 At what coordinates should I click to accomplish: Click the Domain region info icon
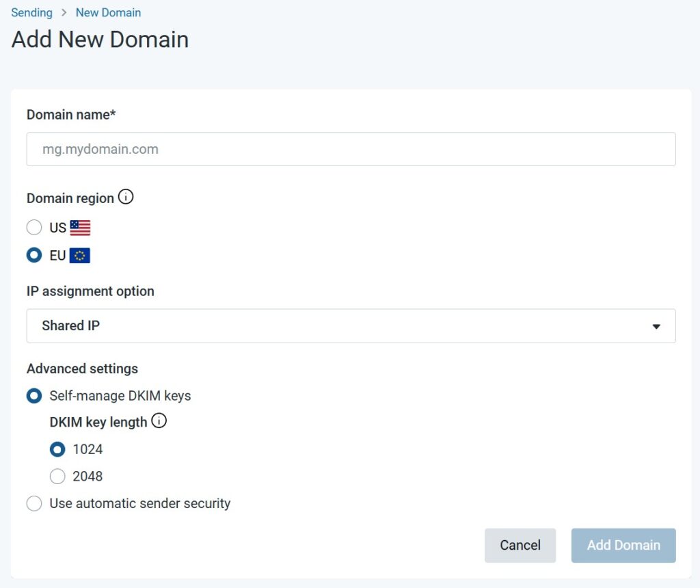tap(126, 197)
